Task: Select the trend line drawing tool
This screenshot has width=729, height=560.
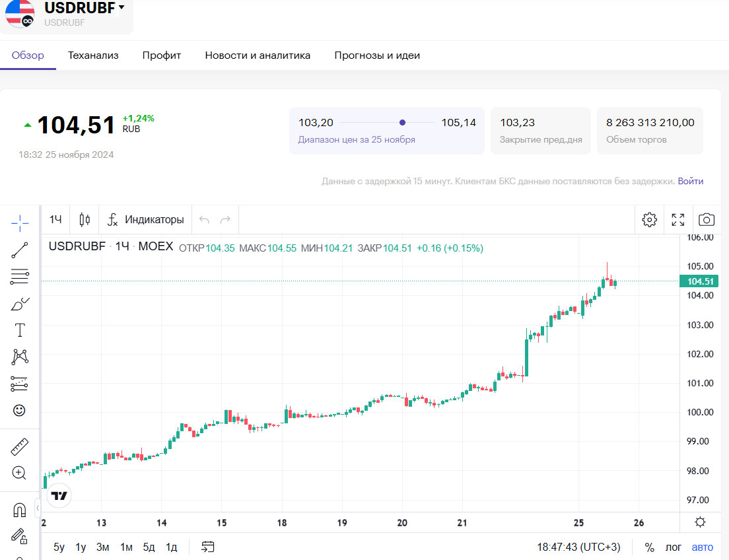Action: coord(20,250)
